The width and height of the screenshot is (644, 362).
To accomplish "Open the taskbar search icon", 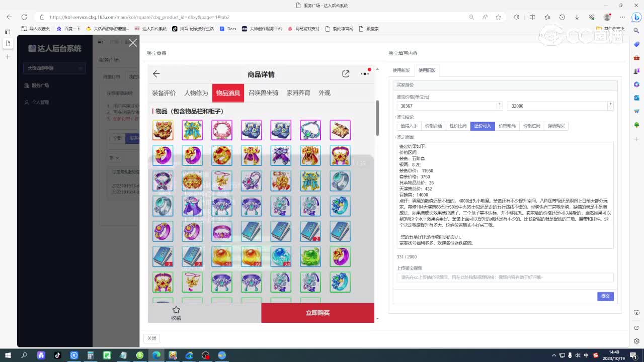I will pos(24,355).
